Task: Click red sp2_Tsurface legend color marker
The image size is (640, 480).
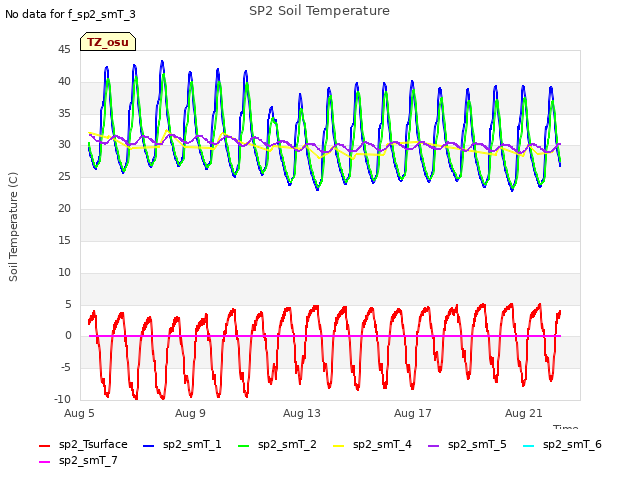Action: [44, 446]
